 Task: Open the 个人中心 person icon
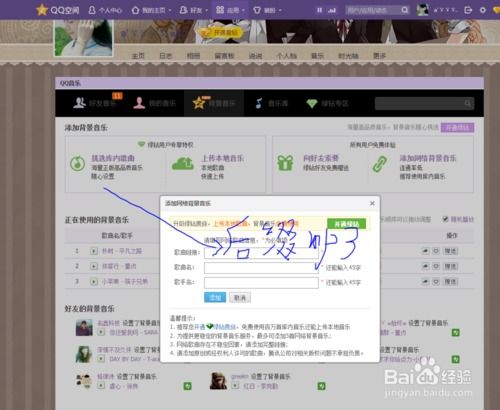[92, 10]
